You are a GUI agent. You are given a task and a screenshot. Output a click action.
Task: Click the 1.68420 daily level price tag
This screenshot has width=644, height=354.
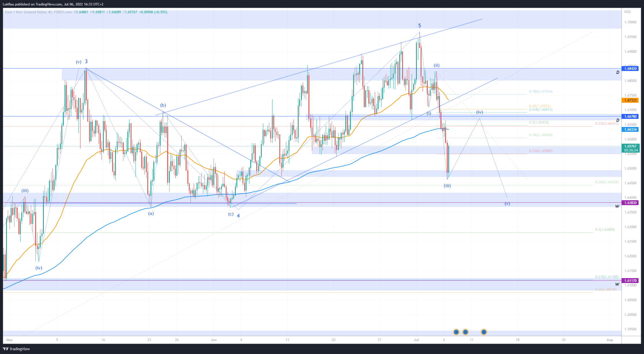630,69
